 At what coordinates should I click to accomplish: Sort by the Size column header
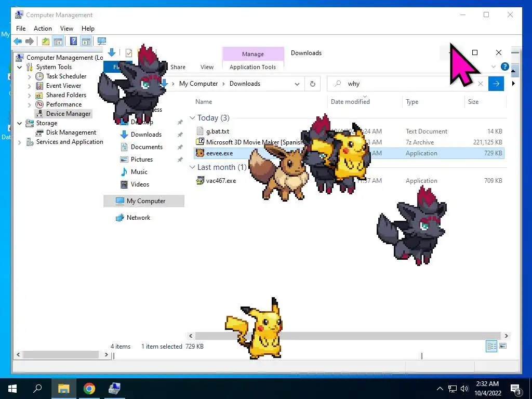click(x=473, y=102)
